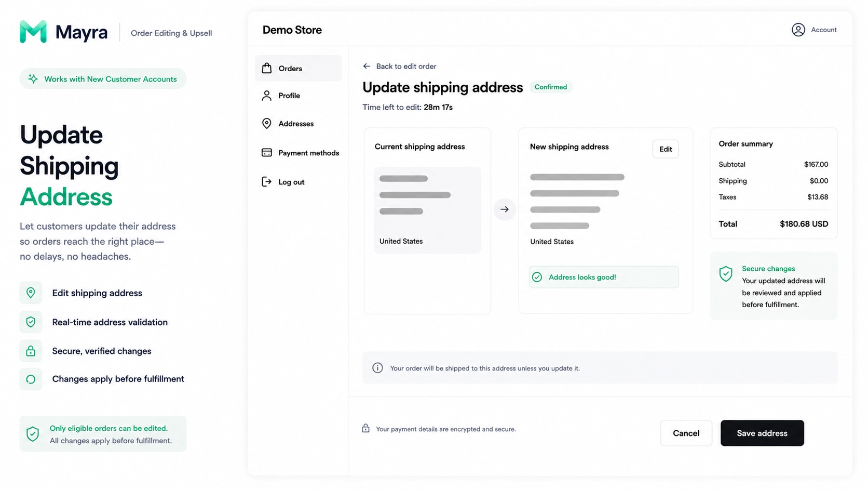
Task: Click the map pin Addresses icon in sidebar
Action: point(267,123)
